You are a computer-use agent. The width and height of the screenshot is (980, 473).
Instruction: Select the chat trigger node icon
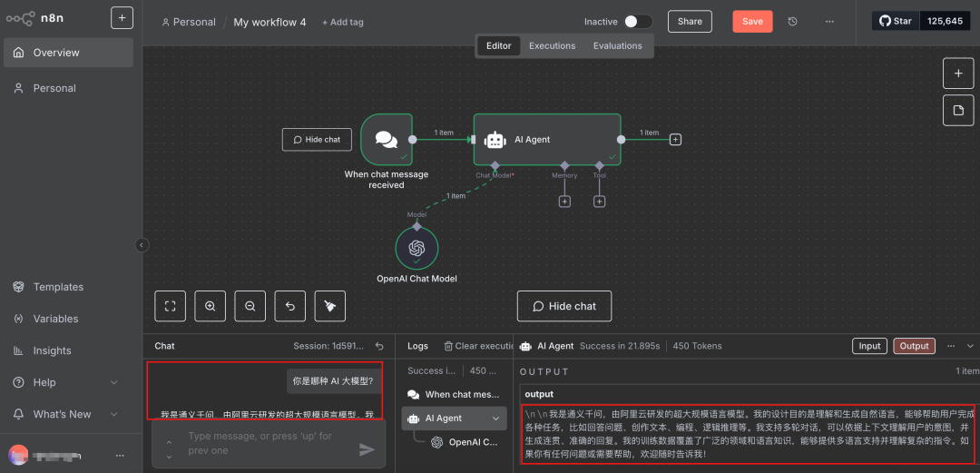pos(387,139)
